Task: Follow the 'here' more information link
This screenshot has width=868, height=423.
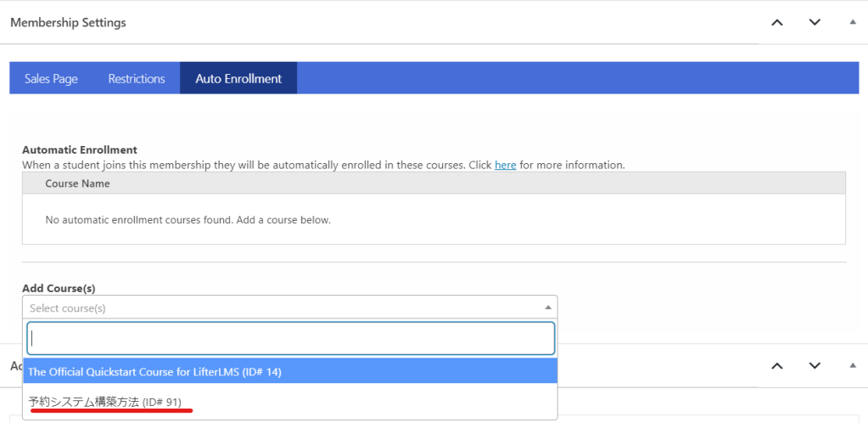Action: click(506, 166)
